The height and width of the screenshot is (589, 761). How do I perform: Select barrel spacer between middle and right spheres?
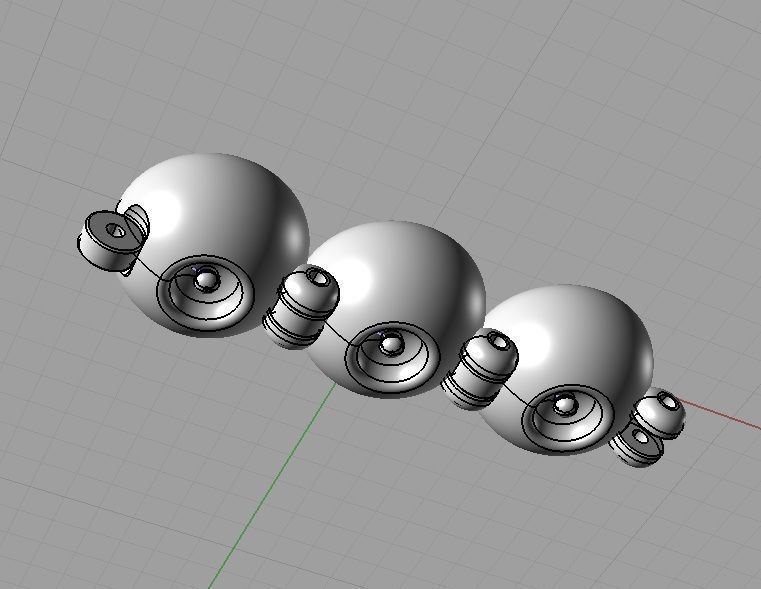(x=480, y=369)
